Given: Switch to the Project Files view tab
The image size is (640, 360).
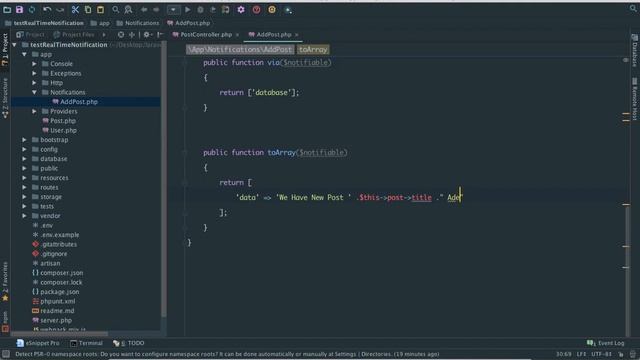Looking at the screenshot, I should pyautogui.click(x=74, y=35).
